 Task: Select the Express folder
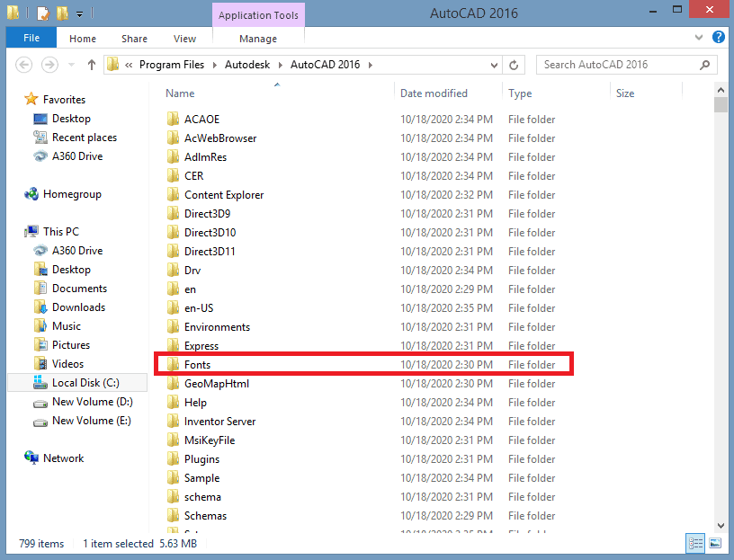tap(201, 346)
